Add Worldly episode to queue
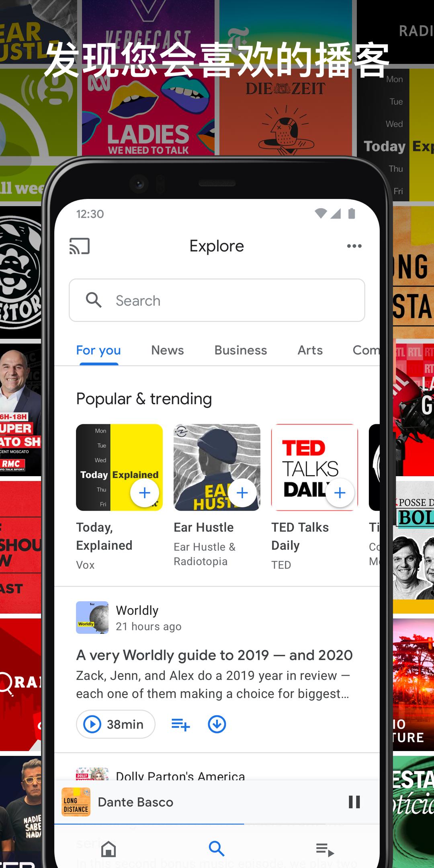Image resolution: width=434 pixels, height=868 pixels. tap(180, 724)
